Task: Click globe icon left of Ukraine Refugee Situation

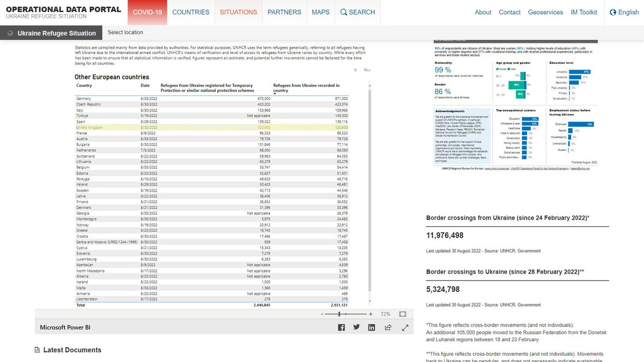Action: 10,33
